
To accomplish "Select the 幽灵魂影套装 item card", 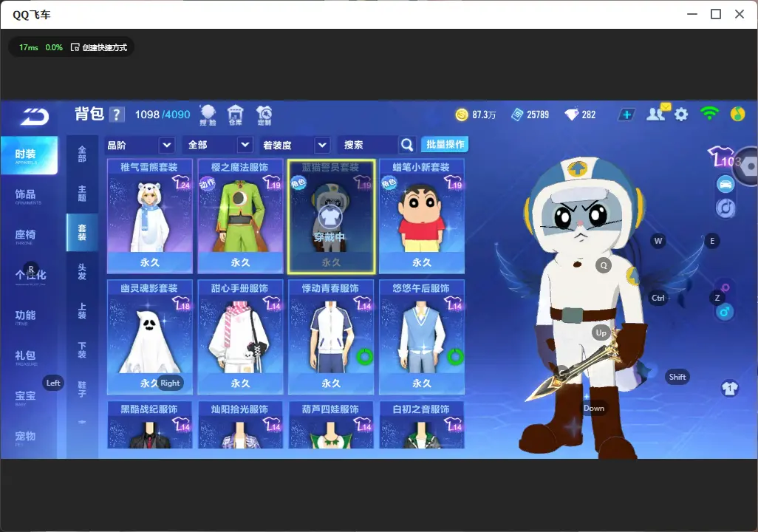I will click(150, 337).
